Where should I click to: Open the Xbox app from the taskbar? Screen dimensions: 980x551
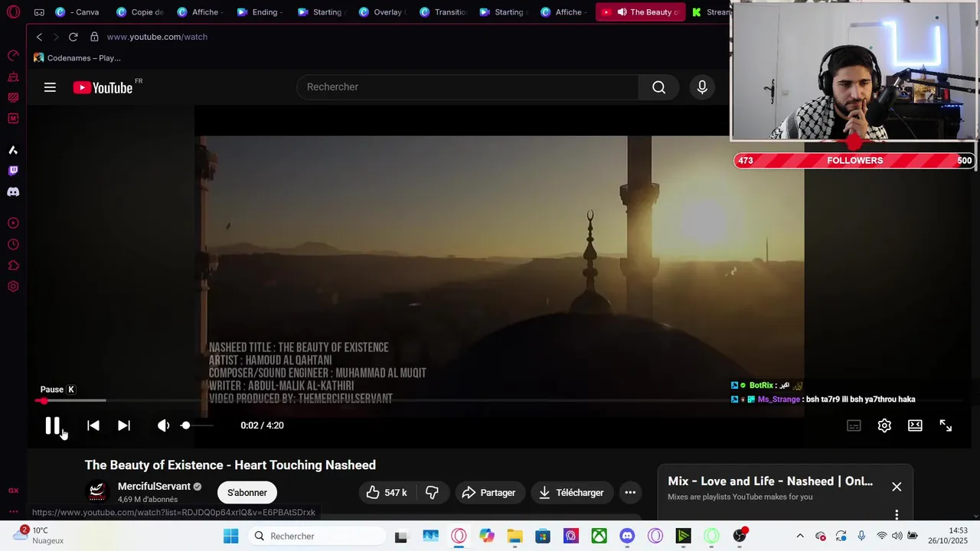[599, 536]
